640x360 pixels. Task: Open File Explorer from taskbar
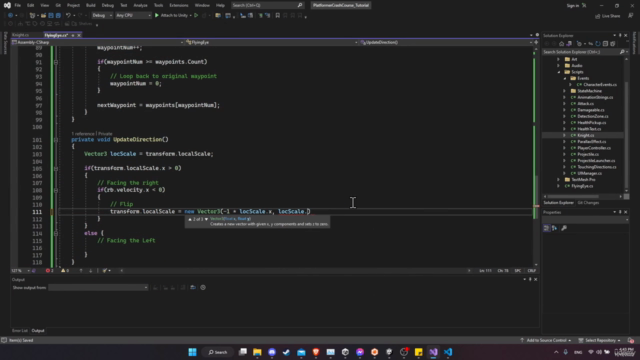click(x=257, y=352)
